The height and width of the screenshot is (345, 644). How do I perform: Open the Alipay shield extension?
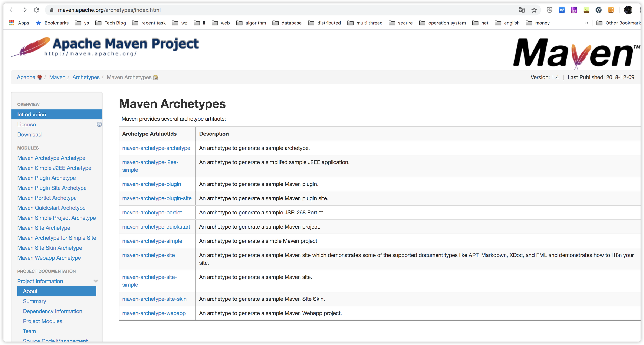click(x=549, y=10)
